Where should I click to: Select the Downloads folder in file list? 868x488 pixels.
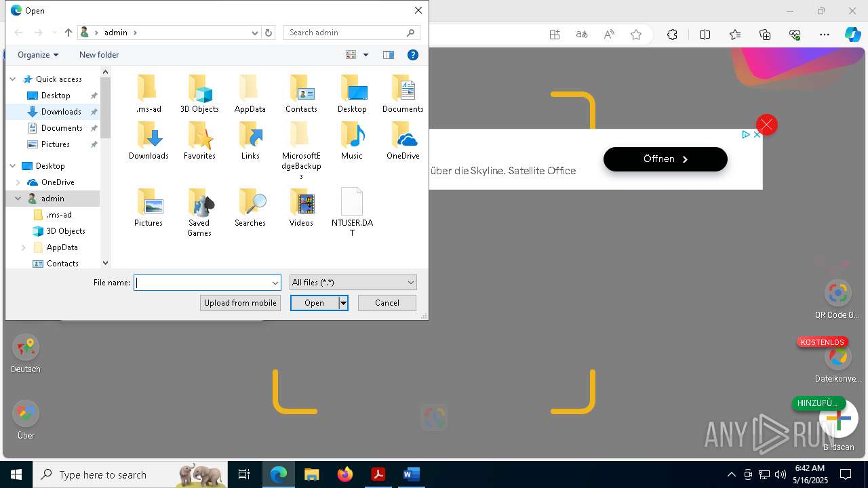[149, 141]
